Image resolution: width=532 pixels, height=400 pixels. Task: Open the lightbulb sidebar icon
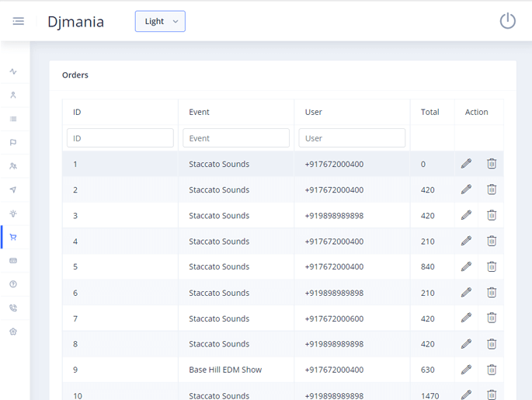13,214
